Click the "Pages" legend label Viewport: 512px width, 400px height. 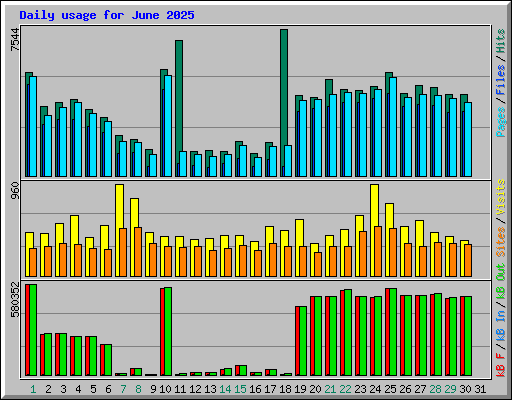[x=500, y=122]
